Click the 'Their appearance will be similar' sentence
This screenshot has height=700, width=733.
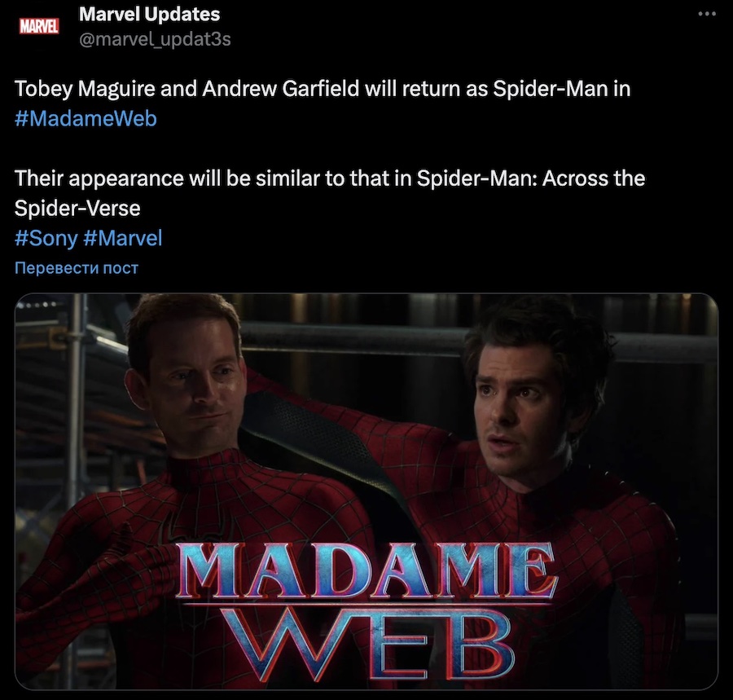(x=330, y=192)
